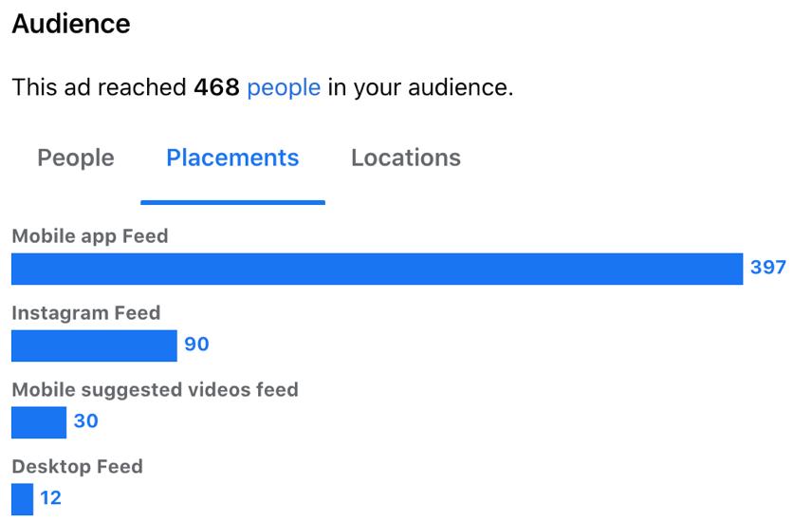Click the 397 value label
812x522 pixels.
coord(768,268)
